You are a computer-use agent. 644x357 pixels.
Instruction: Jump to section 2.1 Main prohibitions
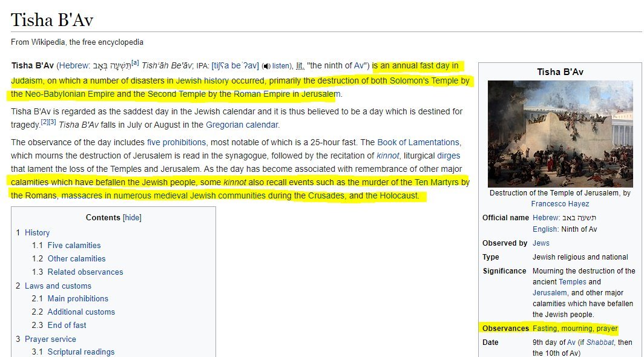(x=78, y=299)
